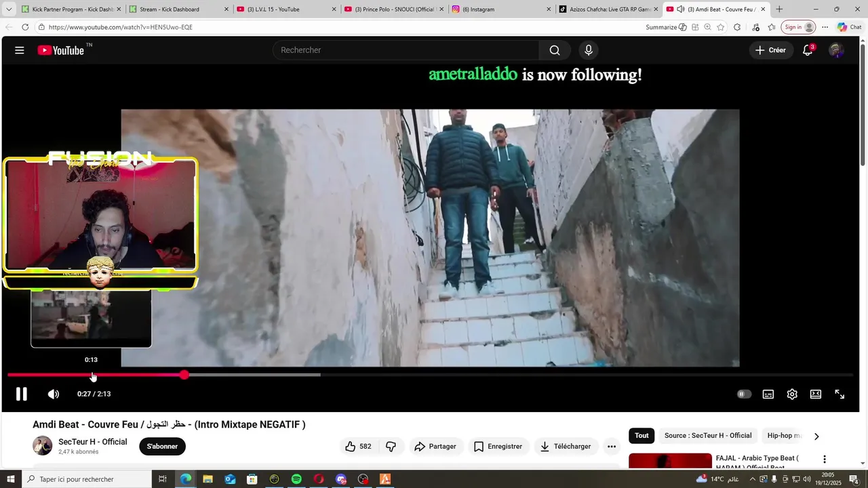Screen dimensions: 868x488
Task: Open the Créer create button
Action: tap(771, 50)
